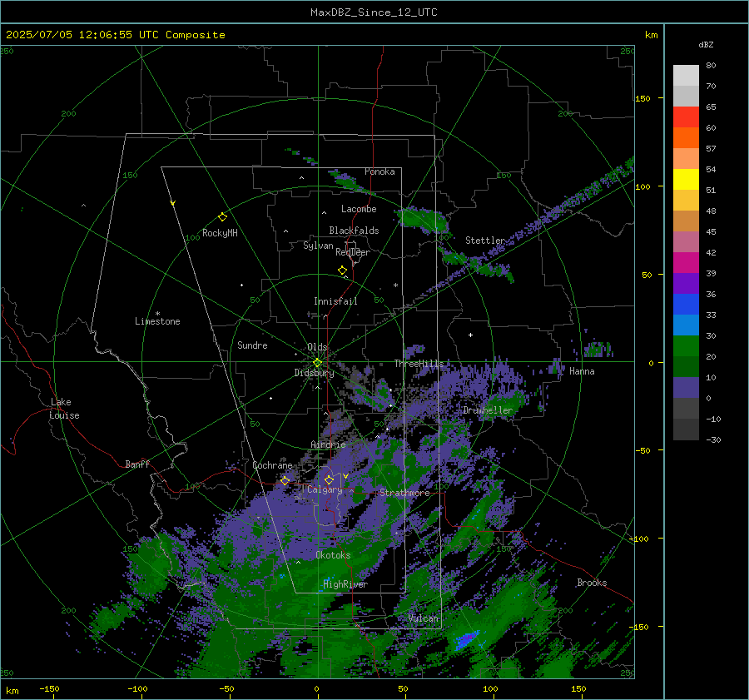Click the asterisk marker above Limestone
Viewport: 749px width, 700px height.
(157, 314)
